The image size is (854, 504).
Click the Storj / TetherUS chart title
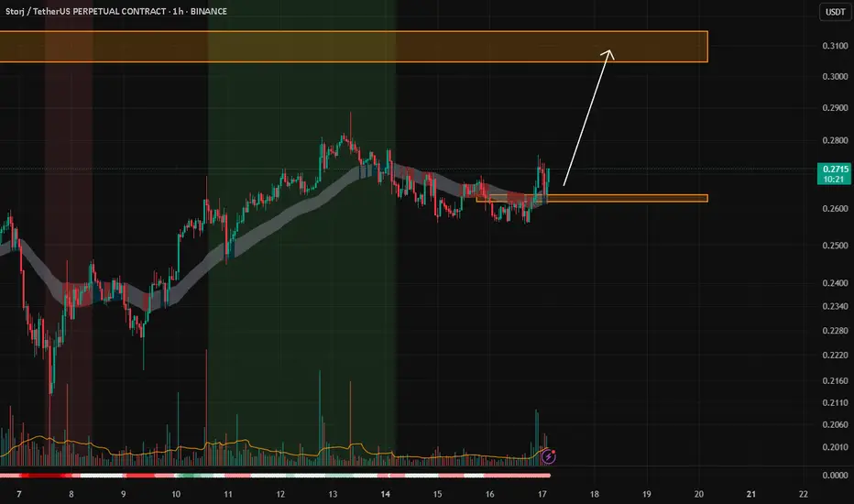(116, 11)
